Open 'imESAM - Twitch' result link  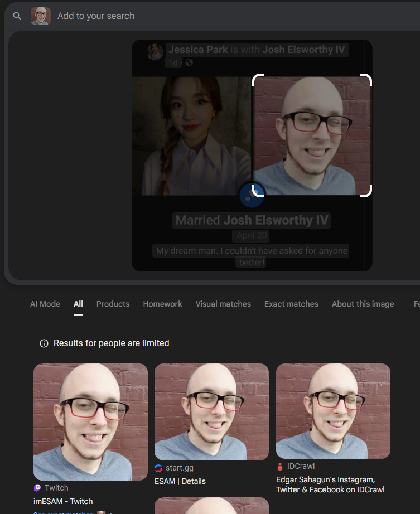click(63, 501)
